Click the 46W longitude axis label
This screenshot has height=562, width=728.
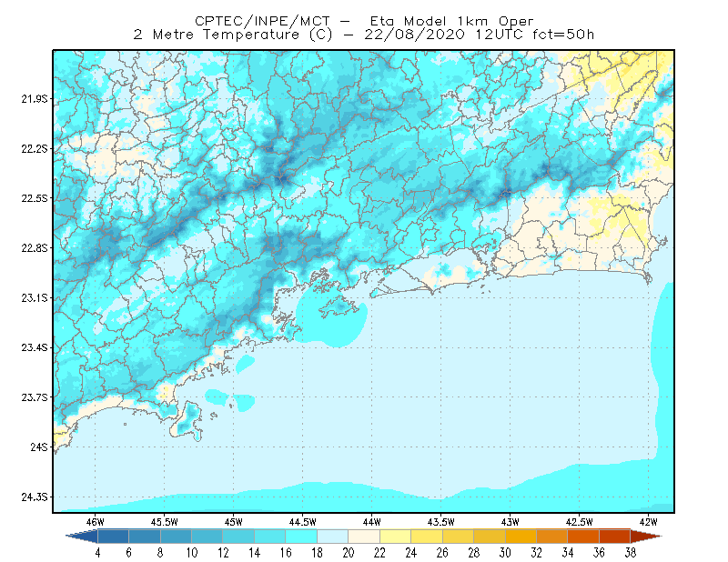pyautogui.click(x=96, y=522)
